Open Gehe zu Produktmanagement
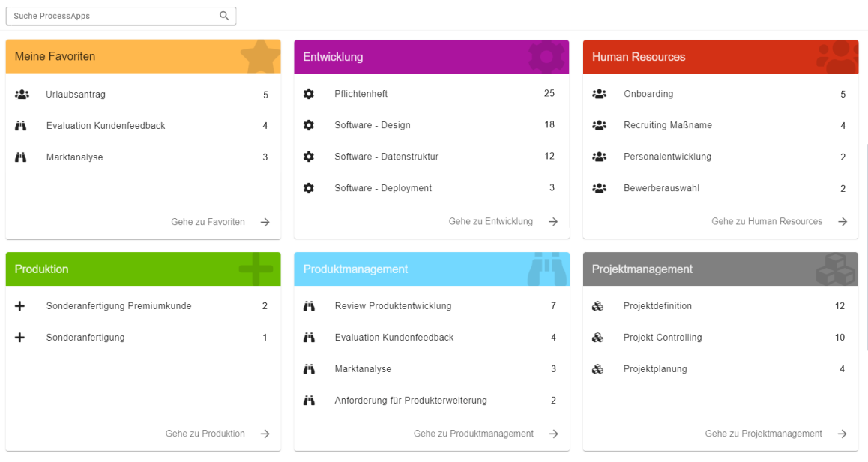 pyautogui.click(x=473, y=433)
